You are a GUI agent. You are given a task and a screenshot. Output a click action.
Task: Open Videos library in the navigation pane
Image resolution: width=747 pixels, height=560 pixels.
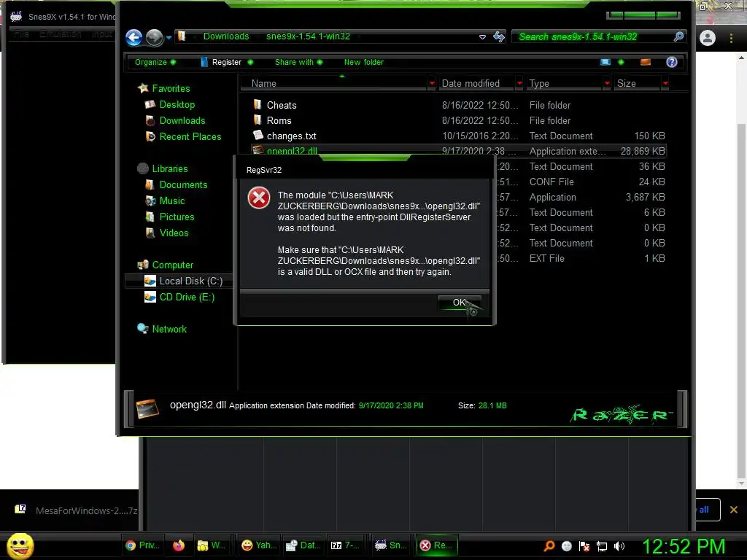tap(174, 233)
